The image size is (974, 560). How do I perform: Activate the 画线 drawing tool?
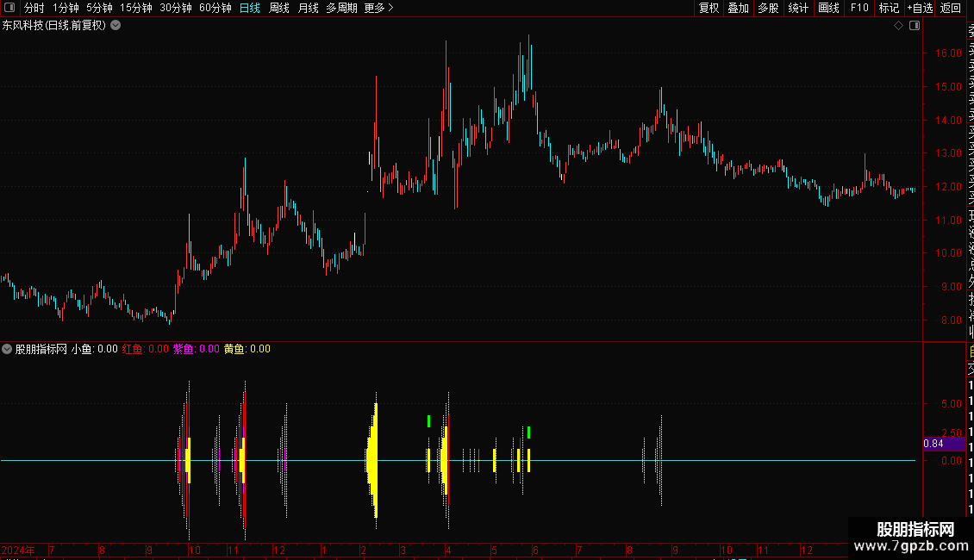(x=828, y=8)
